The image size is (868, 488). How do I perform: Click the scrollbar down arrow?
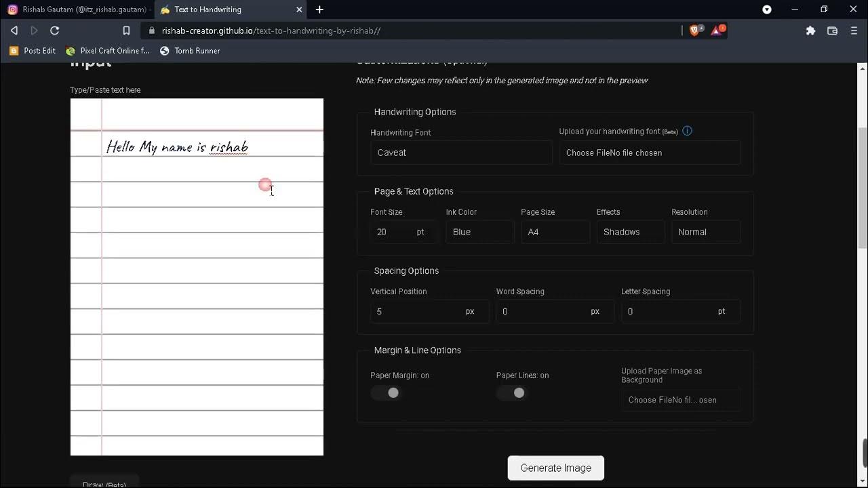point(863,483)
